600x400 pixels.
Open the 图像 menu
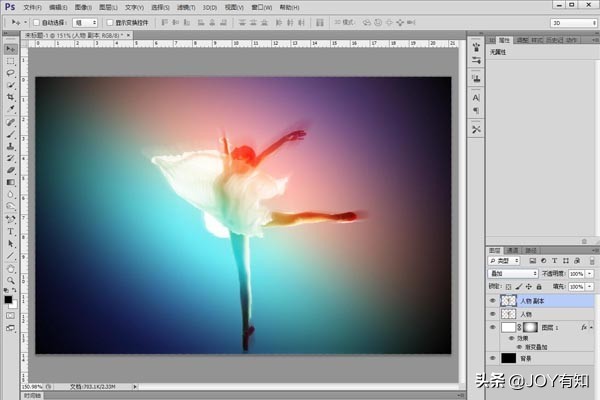(82, 6)
